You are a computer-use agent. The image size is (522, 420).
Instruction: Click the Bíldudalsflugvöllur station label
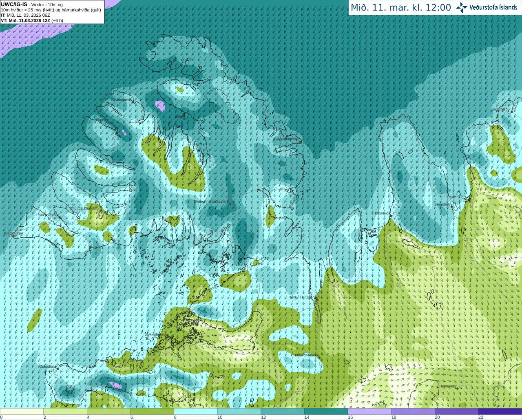(85, 208)
